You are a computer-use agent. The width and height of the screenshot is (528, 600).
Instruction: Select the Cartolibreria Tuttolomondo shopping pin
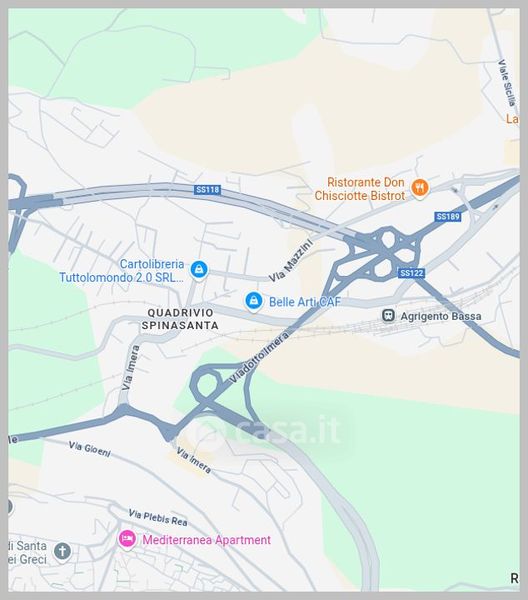click(x=199, y=270)
